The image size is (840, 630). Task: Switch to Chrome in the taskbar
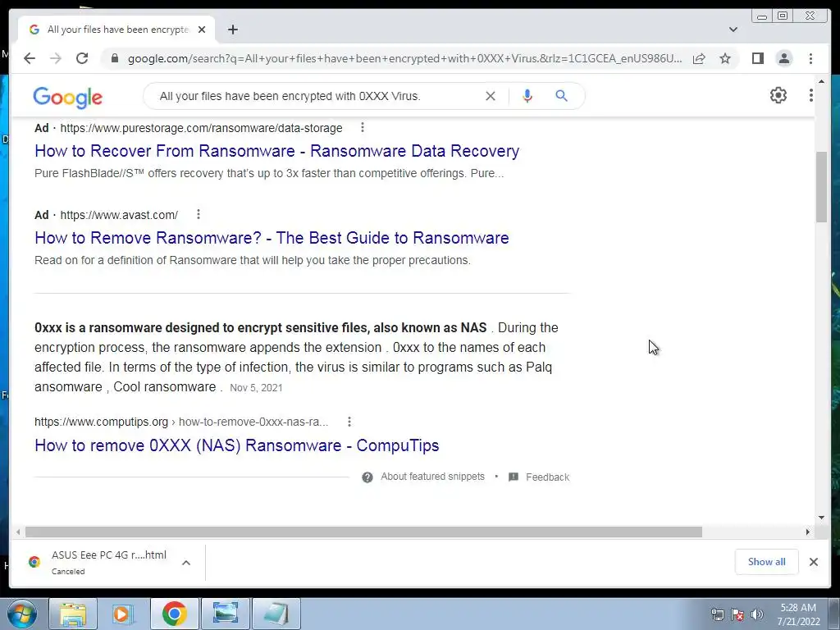point(174,614)
